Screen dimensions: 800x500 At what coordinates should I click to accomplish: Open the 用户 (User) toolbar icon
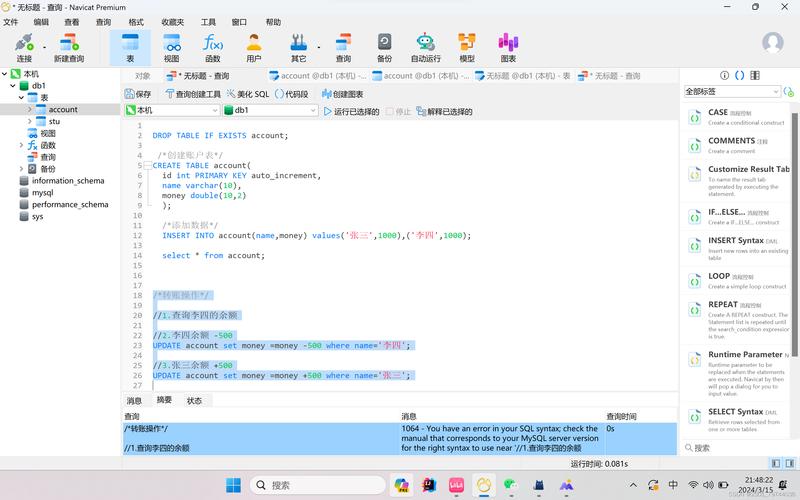point(254,48)
